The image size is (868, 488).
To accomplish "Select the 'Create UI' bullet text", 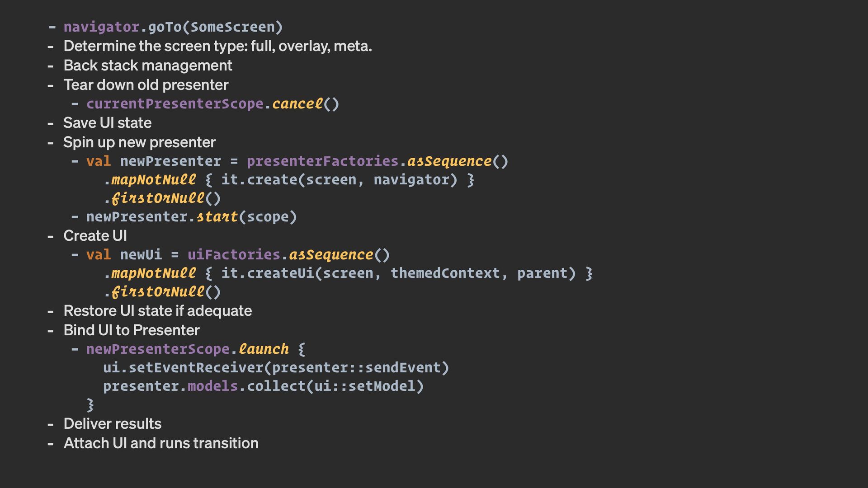I will tap(95, 236).
